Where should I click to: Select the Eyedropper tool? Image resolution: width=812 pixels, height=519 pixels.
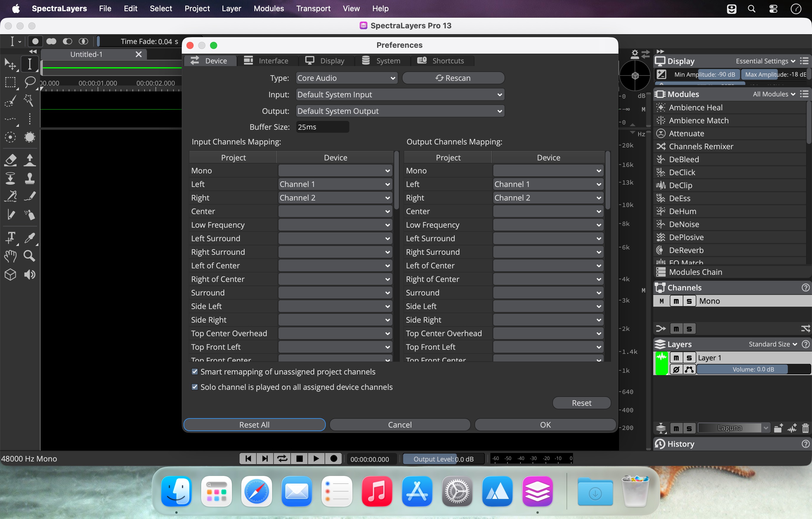30,238
